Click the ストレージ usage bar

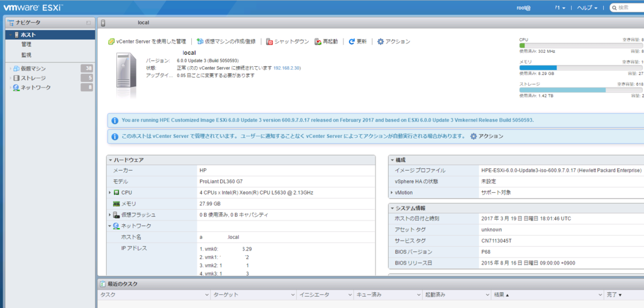point(582,89)
